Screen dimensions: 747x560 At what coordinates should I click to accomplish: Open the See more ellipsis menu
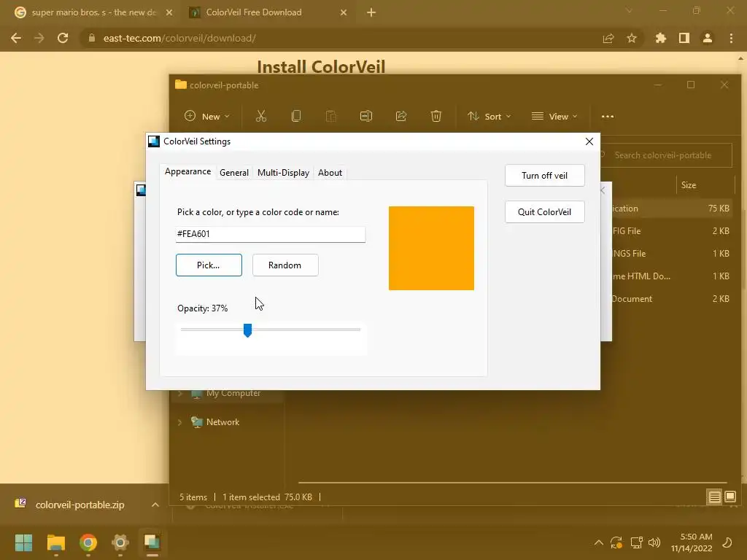(608, 116)
